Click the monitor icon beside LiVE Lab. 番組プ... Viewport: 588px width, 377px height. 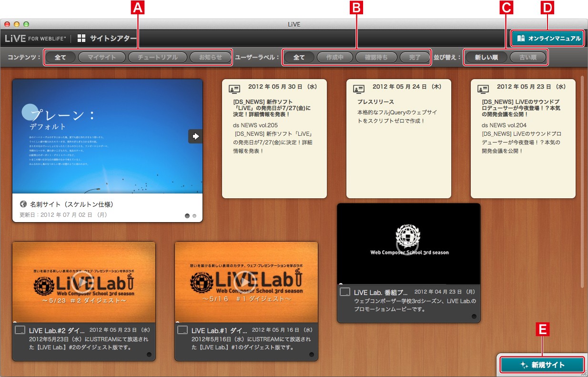coord(345,292)
